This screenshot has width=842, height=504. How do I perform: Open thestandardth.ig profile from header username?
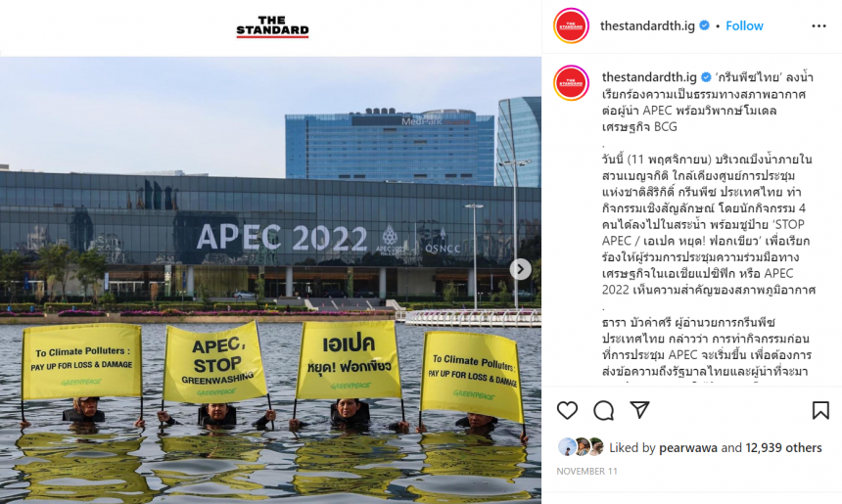[647, 25]
